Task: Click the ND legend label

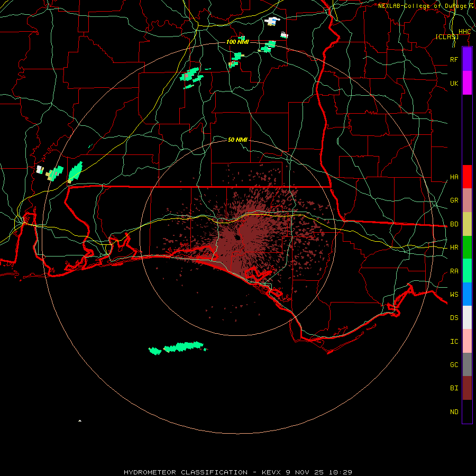Action: [x=454, y=412]
